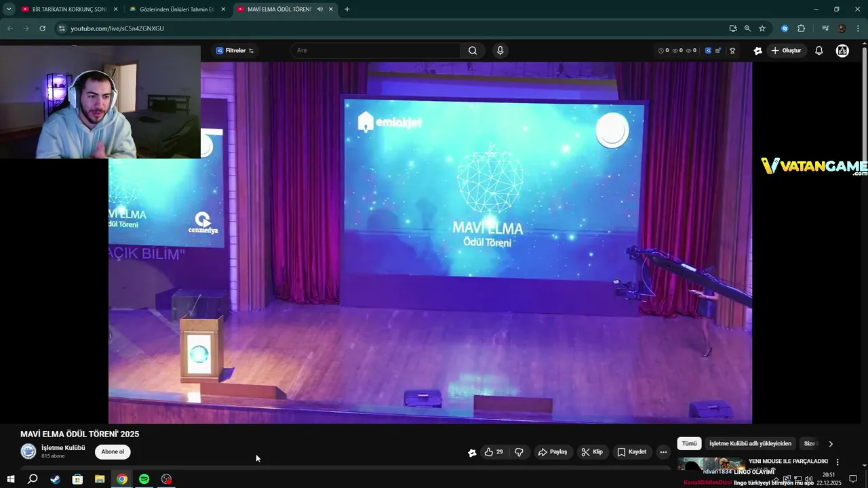This screenshot has height=488, width=868.
Task: Show more filter chips with right chevron
Action: 831,444
